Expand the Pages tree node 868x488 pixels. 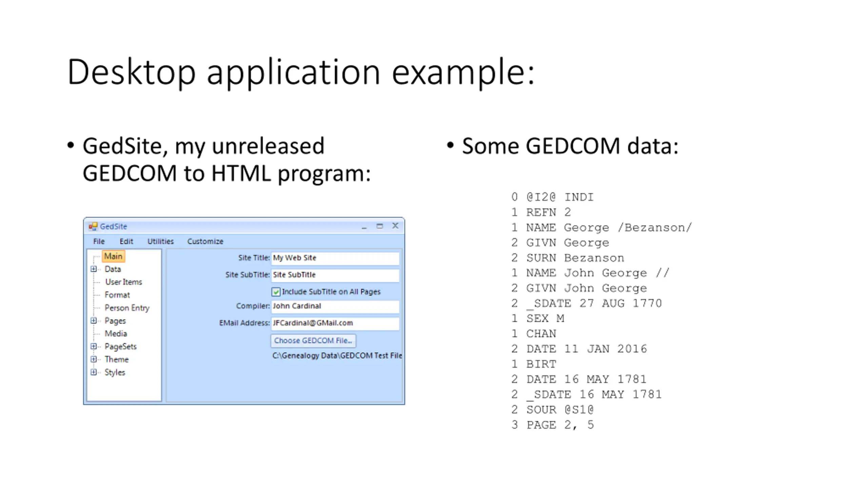[x=94, y=321]
